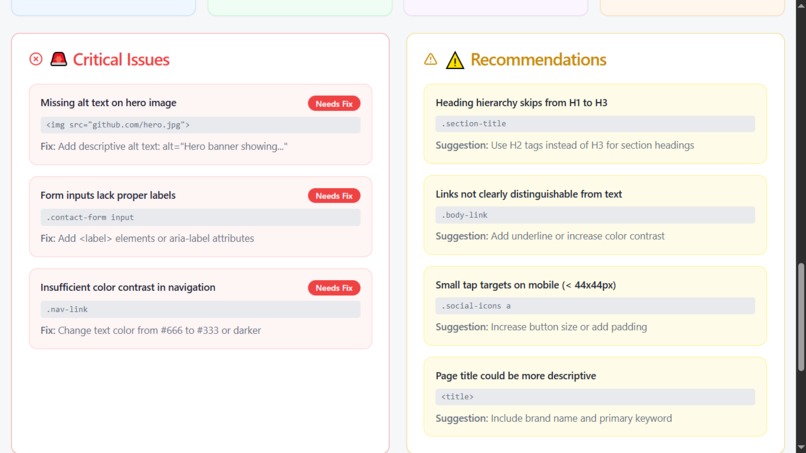Select the Recommendations heading
806x453 pixels.
[x=539, y=60]
